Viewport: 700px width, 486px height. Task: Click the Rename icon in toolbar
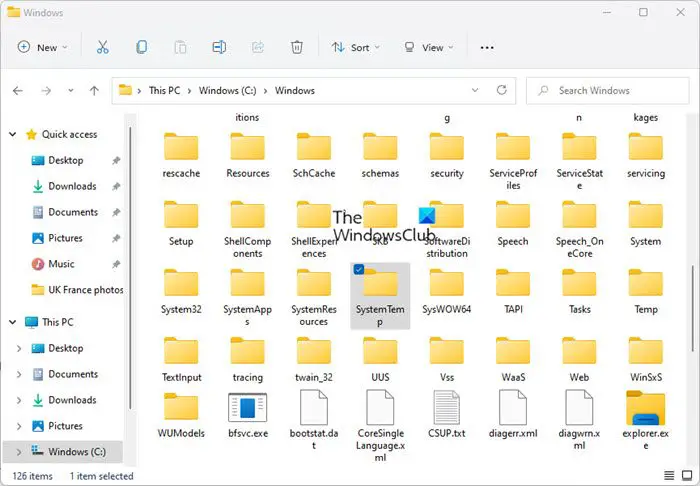pos(219,47)
